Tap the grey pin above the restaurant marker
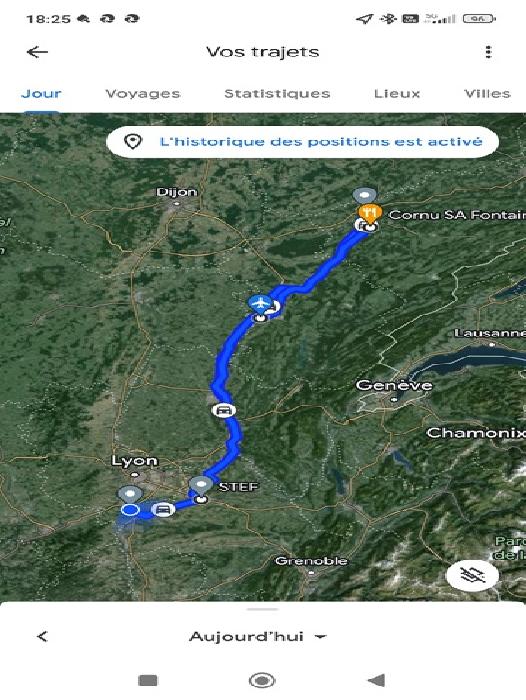Image resolution: width=526 pixels, height=700 pixels. point(365,196)
